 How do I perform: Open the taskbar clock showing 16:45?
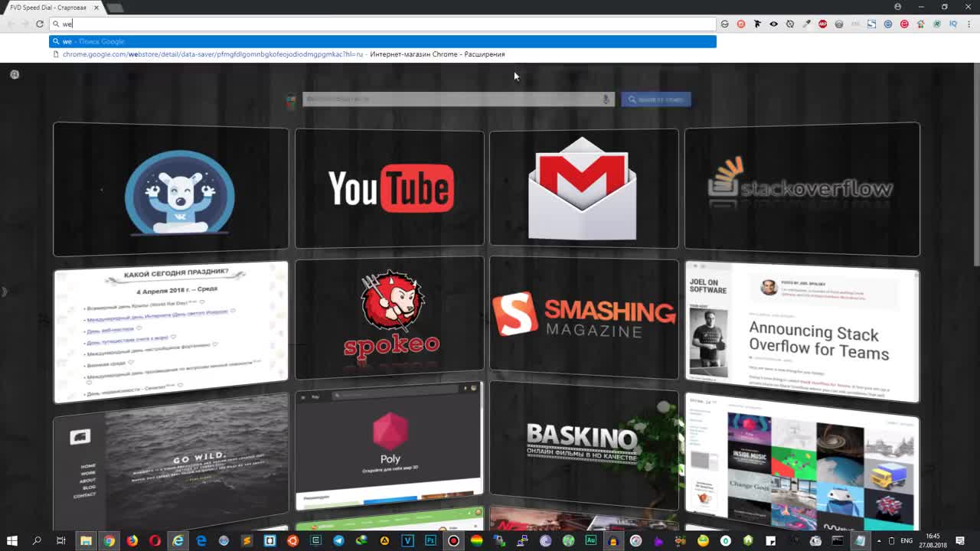933,541
